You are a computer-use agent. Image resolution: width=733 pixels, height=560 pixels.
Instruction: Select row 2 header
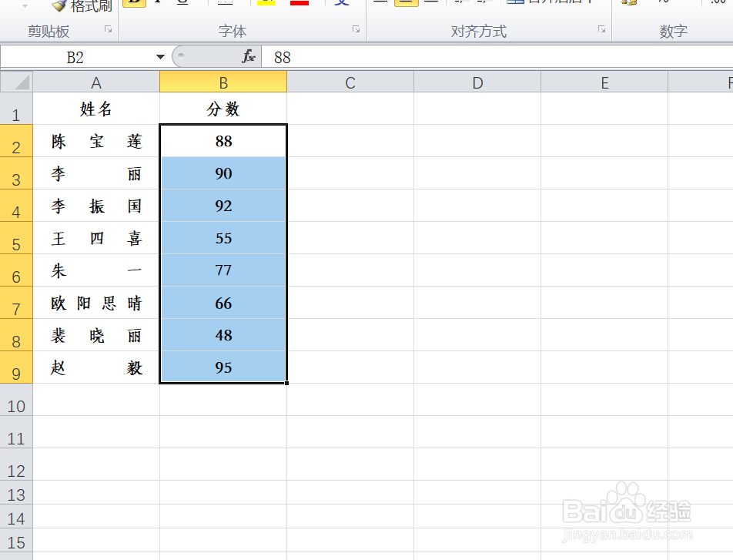[16, 141]
